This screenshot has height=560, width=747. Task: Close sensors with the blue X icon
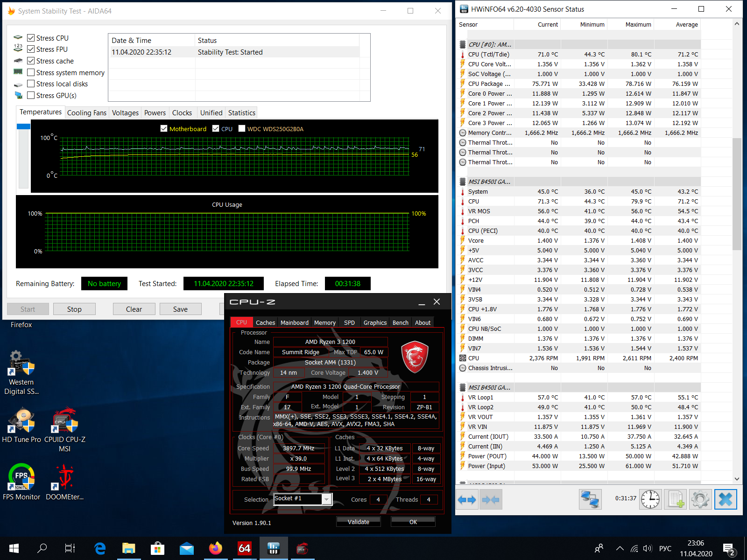click(726, 500)
